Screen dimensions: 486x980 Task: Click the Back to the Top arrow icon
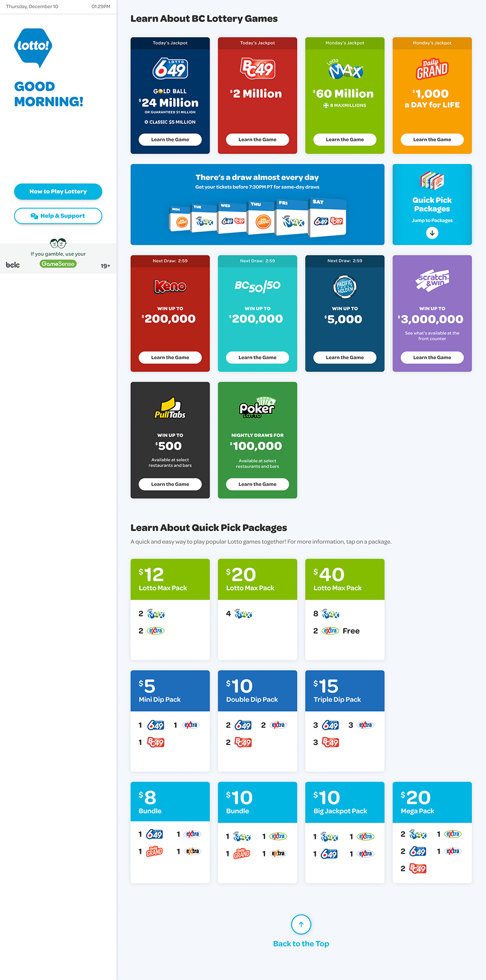tap(301, 924)
